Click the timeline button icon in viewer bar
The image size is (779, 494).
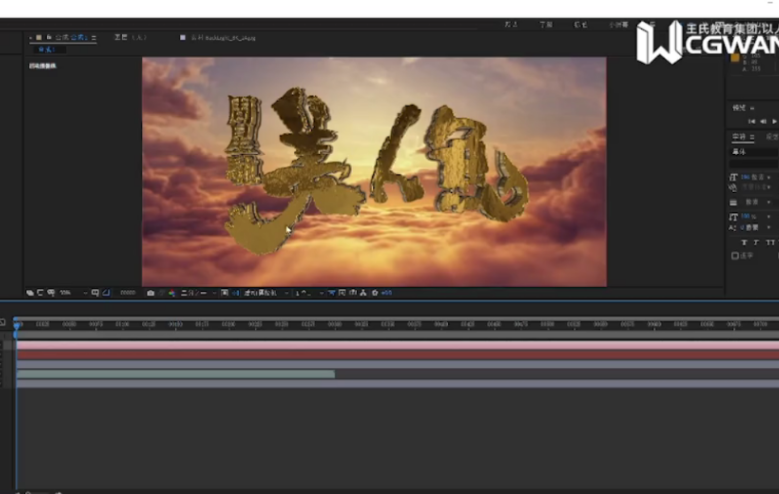[x=353, y=293]
